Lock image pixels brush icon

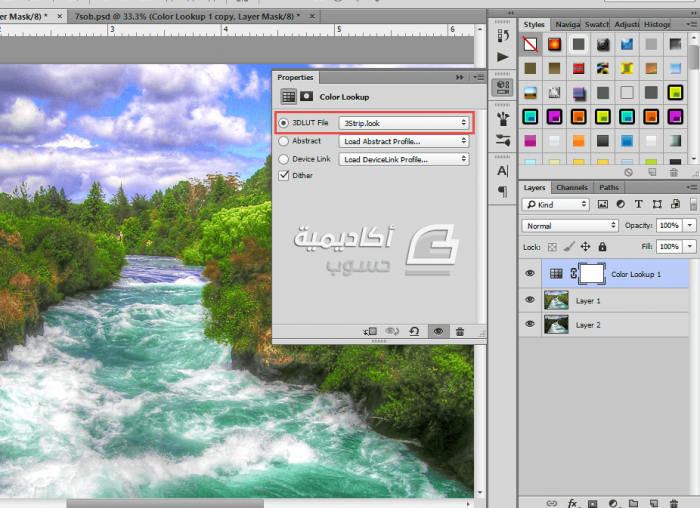pyautogui.click(x=569, y=246)
